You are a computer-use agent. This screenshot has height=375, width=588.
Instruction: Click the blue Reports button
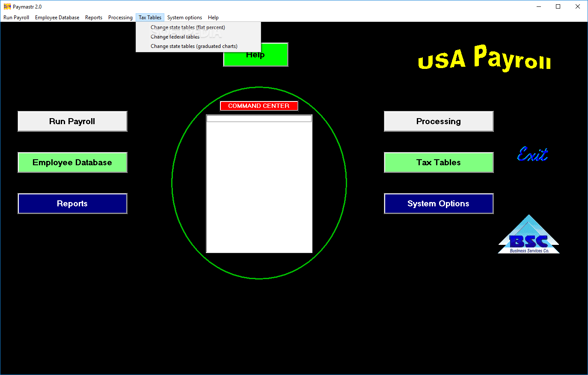(x=72, y=203)
